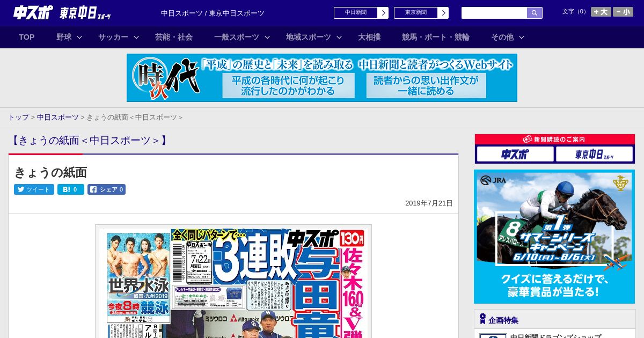Increase font size with 大 button

tap(601, 12)
